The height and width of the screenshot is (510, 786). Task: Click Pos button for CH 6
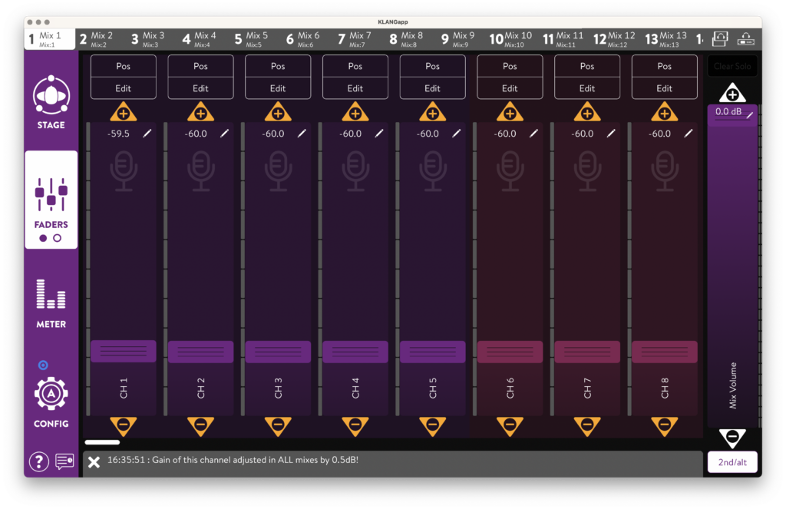pyautogui.click(x=510, y=66)
